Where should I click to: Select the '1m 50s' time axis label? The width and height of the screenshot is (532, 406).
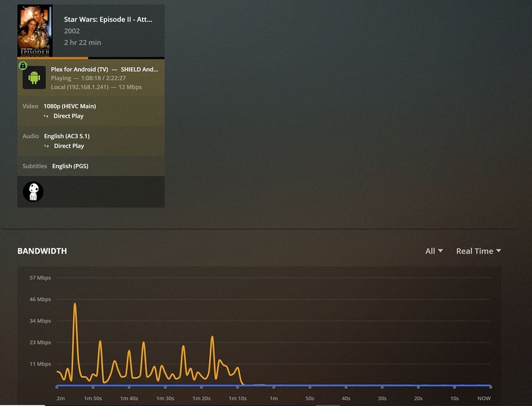point(93,399)
